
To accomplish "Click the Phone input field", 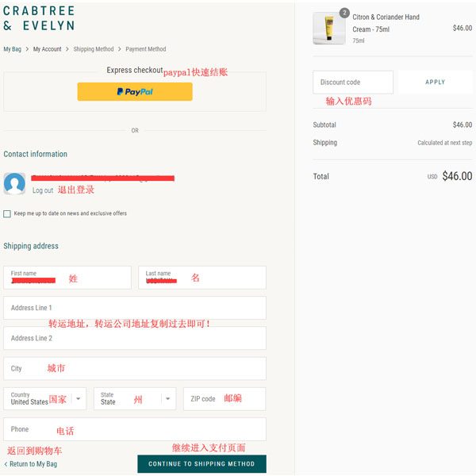I will coord(135,429).
